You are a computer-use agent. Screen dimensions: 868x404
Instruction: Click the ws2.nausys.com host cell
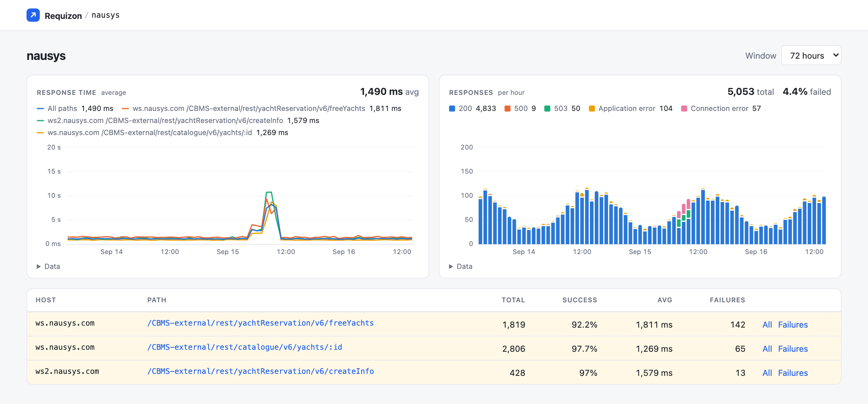point(67,371)
